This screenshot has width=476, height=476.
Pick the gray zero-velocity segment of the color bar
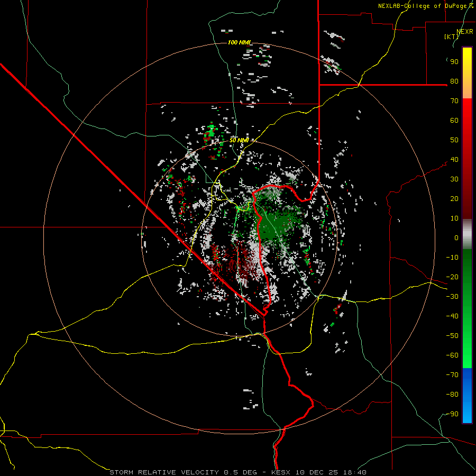tap(467, 234)
